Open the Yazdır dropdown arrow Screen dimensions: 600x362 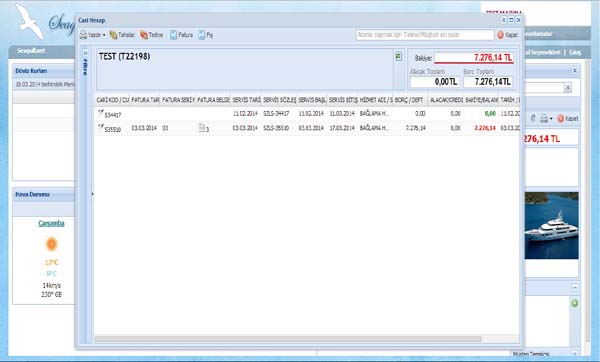click(104, 35)
